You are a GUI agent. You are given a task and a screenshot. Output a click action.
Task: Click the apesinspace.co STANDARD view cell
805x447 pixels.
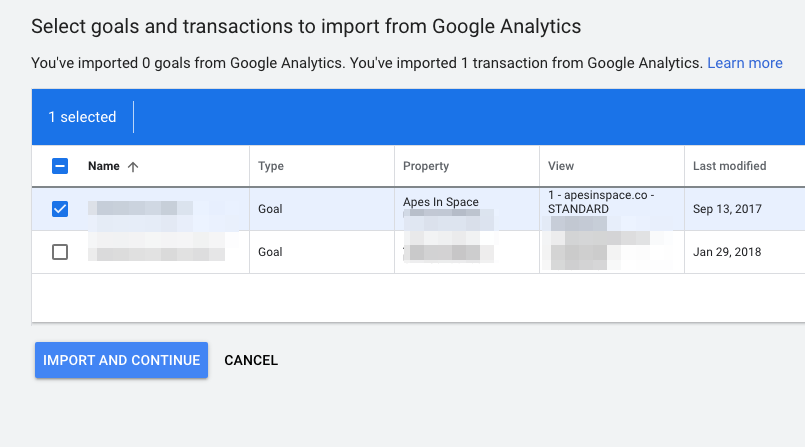pyautogui.click(x=601, y=202)
